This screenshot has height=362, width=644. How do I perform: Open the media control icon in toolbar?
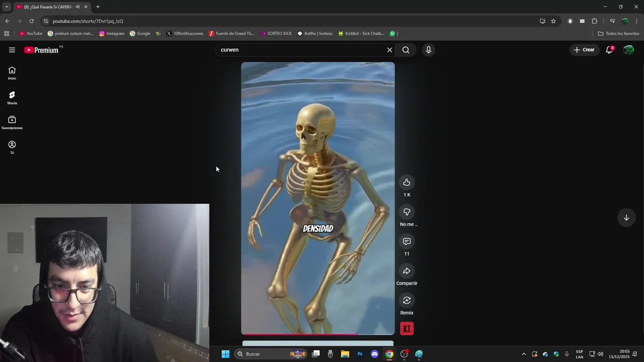pyautogui.click(x=612, y=21)
